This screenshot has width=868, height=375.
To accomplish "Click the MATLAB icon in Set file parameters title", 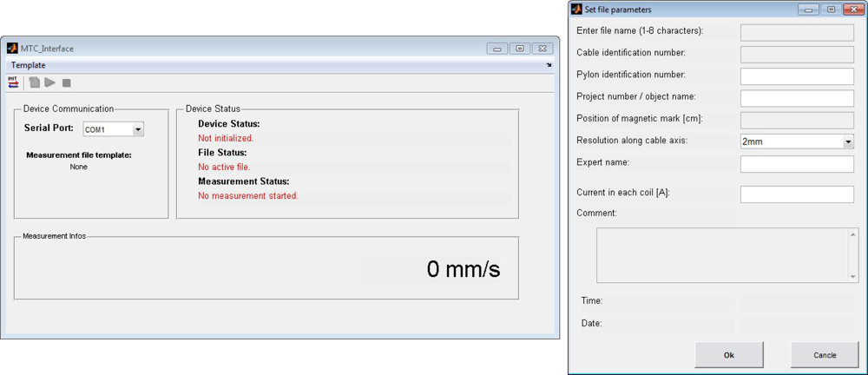I will [576, 10].
